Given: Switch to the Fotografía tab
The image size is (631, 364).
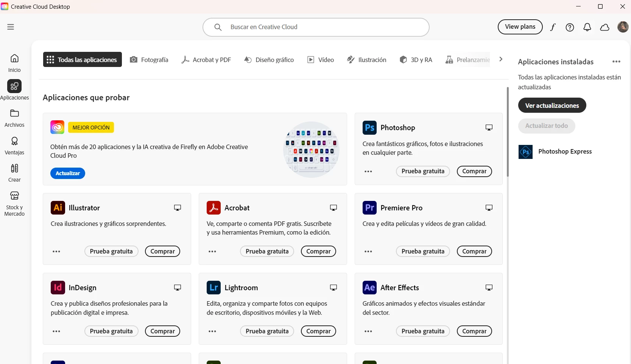Looking at the screenshot, I should pyautogui.click(x=149, y=60).
